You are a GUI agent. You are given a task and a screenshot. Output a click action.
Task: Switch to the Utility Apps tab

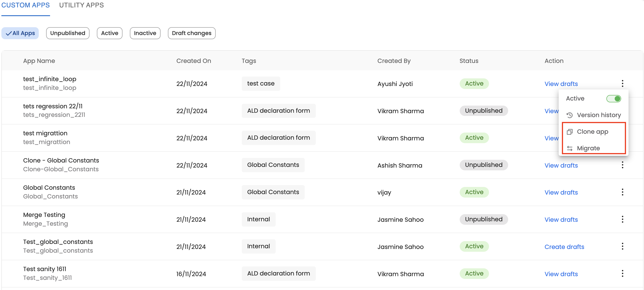[81, 5]
